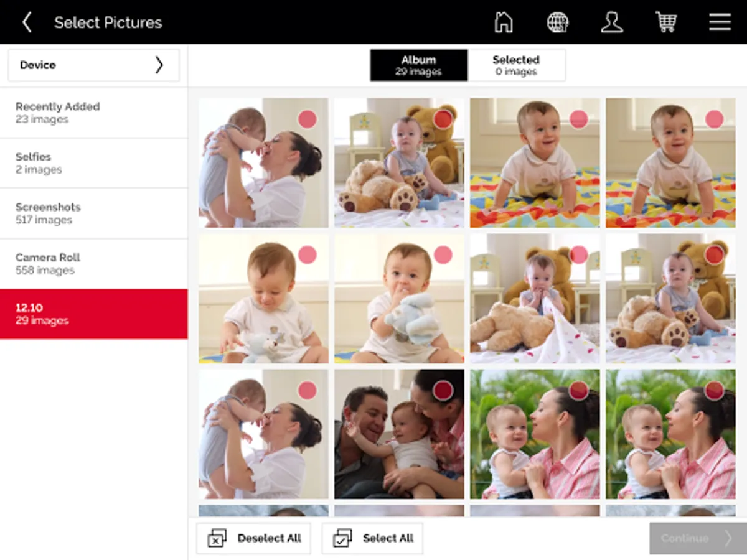The height and width of the screenshot is (560, 747).
Task: Open Recently Added album
Action: pos(93,113)
